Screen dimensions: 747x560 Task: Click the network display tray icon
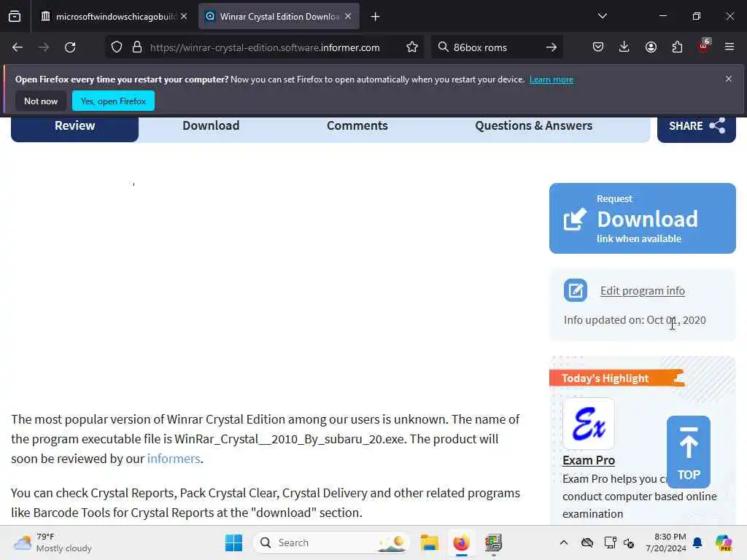[x=610, y=542]
